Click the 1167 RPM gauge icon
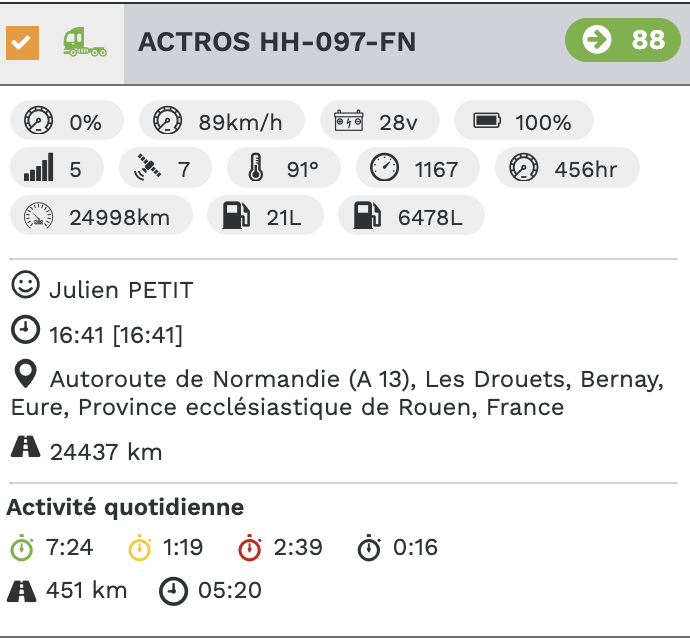The width and height of the screenshot is (690, 638). point(384,169)
